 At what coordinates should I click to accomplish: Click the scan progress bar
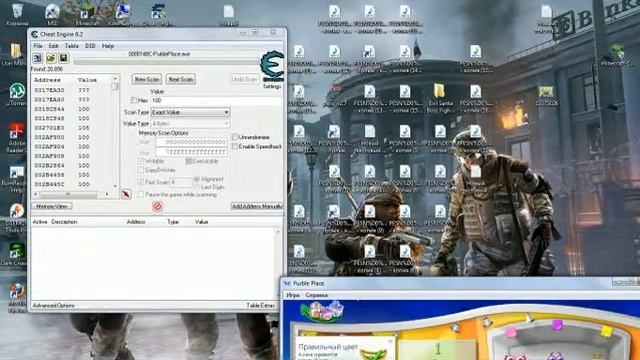tap(166, 62)
